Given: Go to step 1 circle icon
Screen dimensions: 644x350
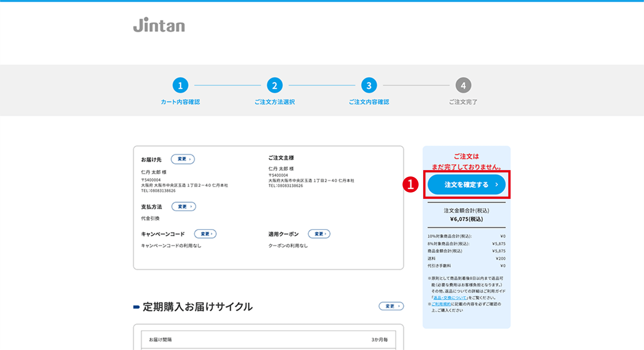Looking at the screenshot, I should coord(180,85).
